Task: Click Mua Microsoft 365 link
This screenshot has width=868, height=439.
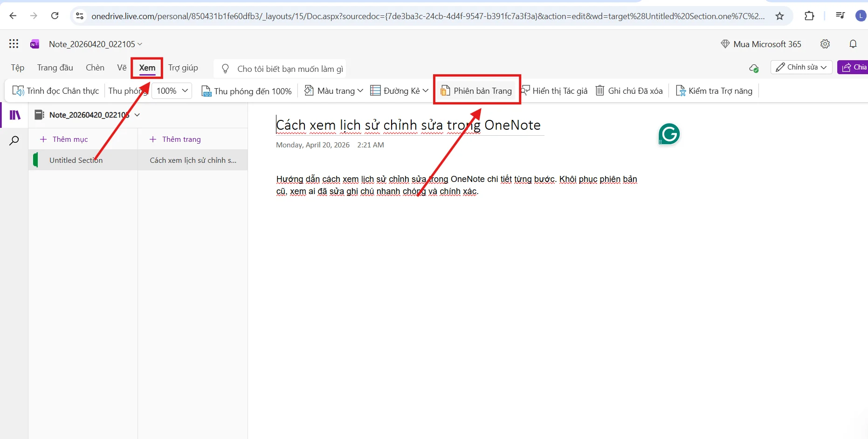Action: click(761, 44)
